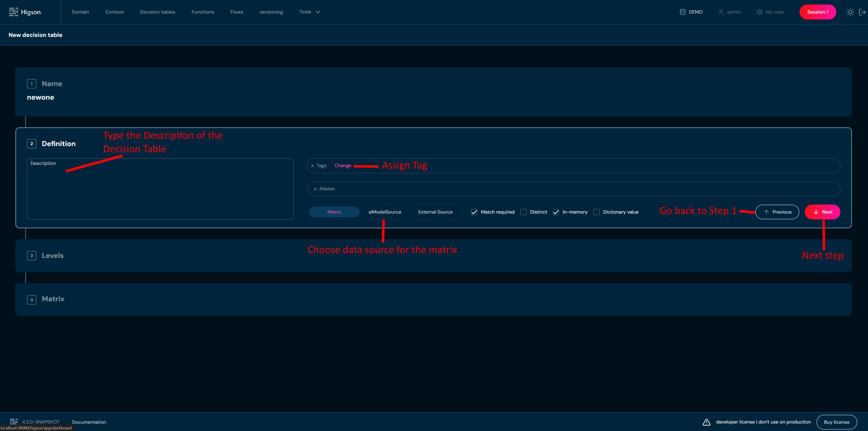
Task: Expand the Levels step section
Action: (x=53, y=255)
